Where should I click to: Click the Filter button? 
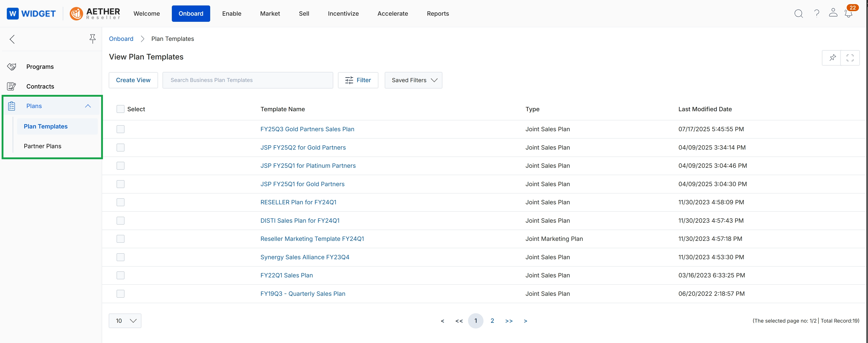coord(358,80)
